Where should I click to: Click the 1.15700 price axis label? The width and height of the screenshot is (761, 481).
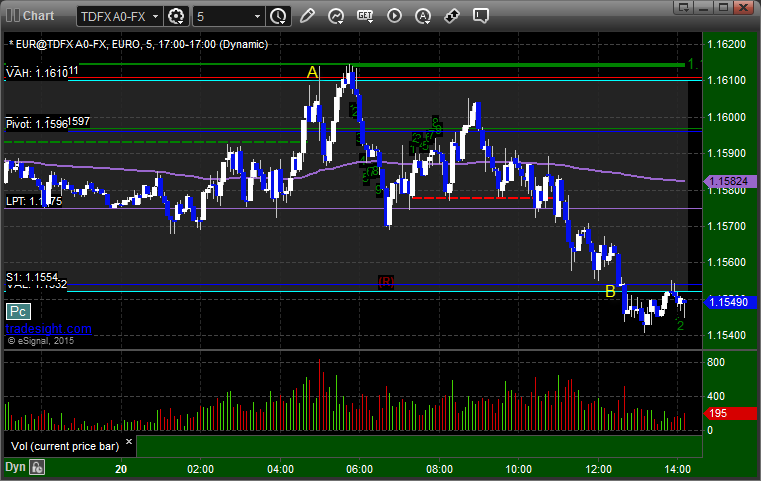(727, 226)
